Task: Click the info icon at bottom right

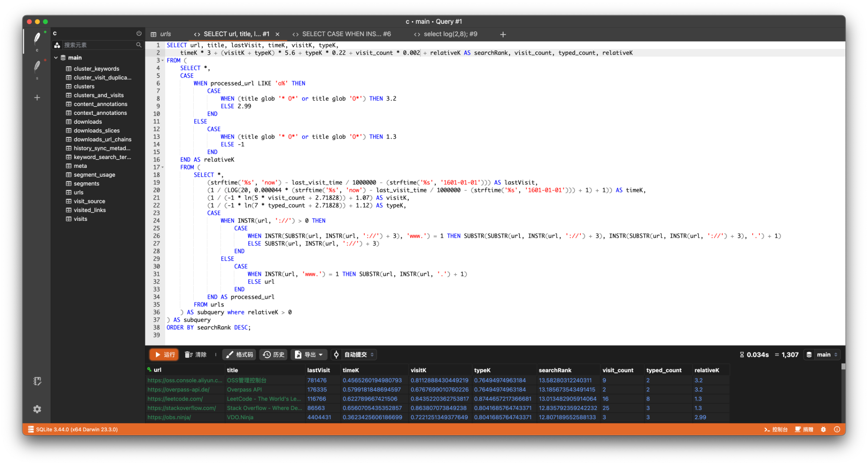Action: [837, 429]
